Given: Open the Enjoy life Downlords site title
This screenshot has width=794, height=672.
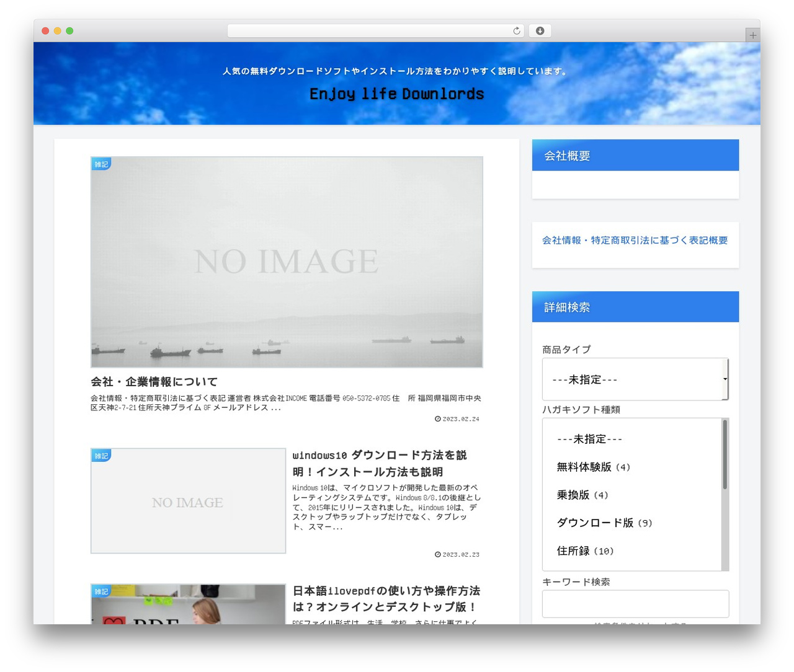Looking at the screenshot, I should click(x=397, y=94).
